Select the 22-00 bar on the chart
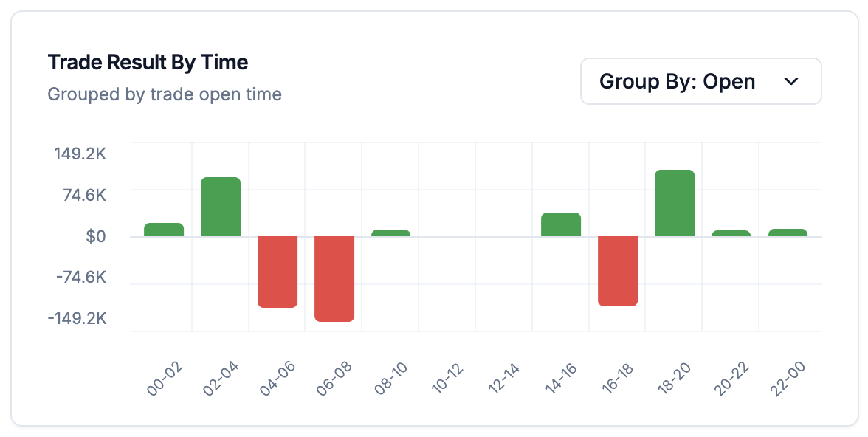868x437 pixels. click(788, 231)
